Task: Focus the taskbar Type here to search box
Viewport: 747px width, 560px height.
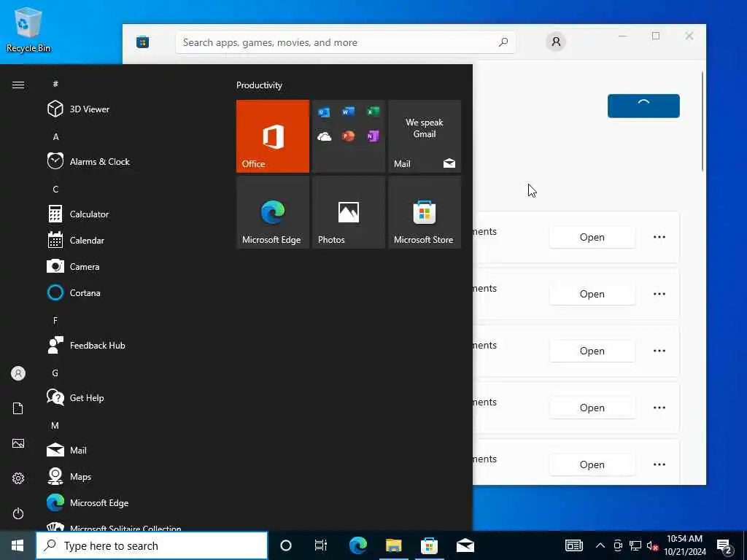Action: click(152, 545)
